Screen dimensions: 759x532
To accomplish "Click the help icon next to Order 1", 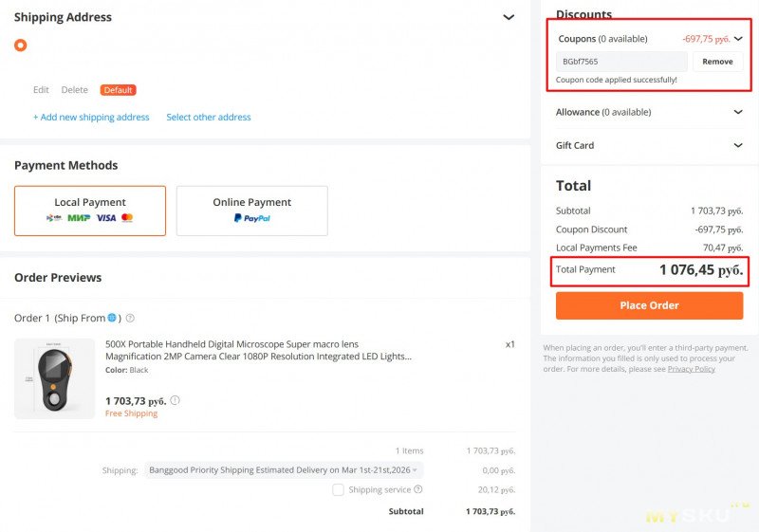I will coord(130,319).
